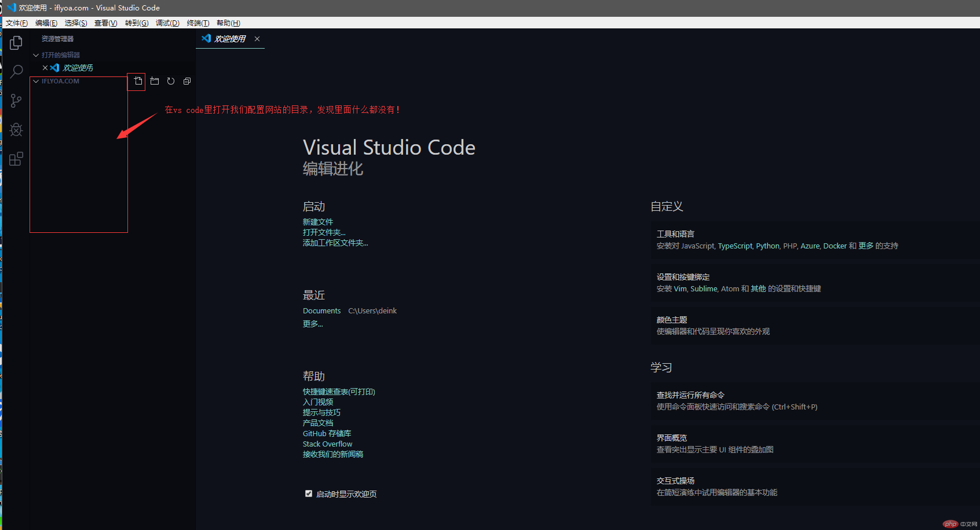Open the Explorer view in activity bar
Image resolution: width=980 pixels, height=530 pixels.
16,43
